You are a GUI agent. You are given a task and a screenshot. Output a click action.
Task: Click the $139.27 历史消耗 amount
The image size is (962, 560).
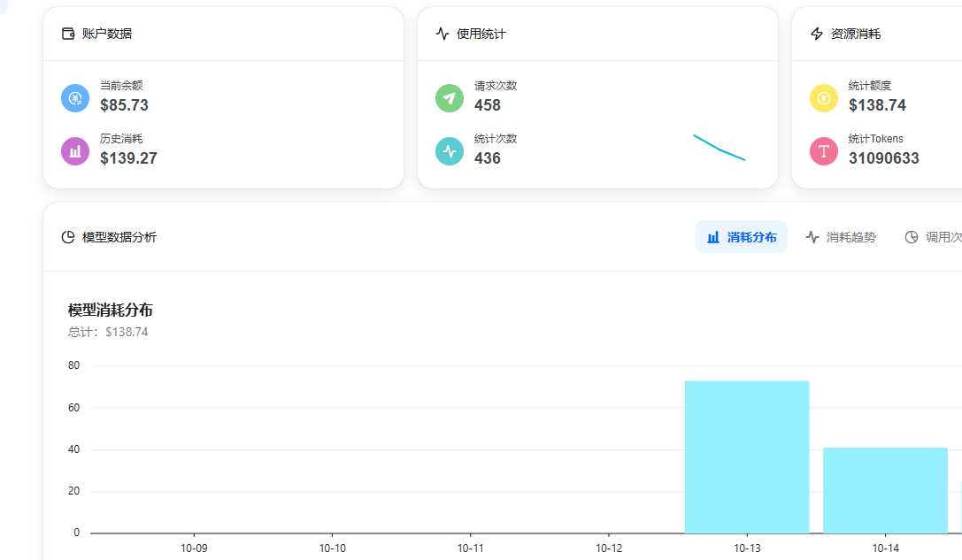tap(128, 158)
